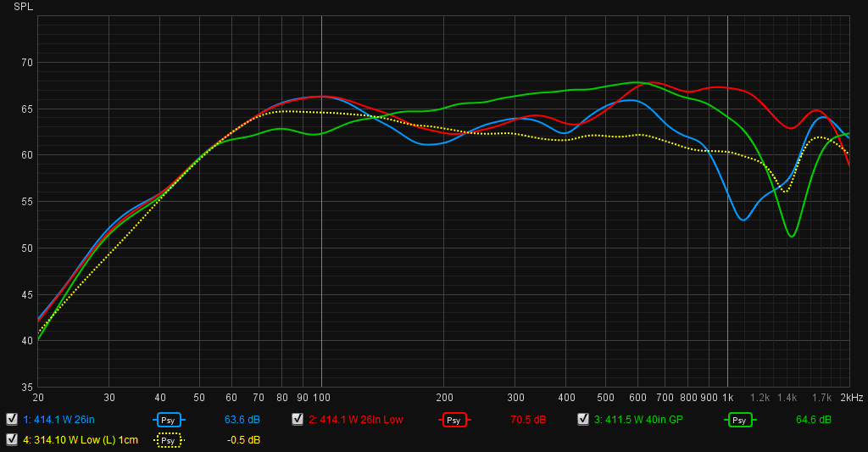Click the 63.6 dB value readout
Viewport: 868px width, 452px height.
242,420
